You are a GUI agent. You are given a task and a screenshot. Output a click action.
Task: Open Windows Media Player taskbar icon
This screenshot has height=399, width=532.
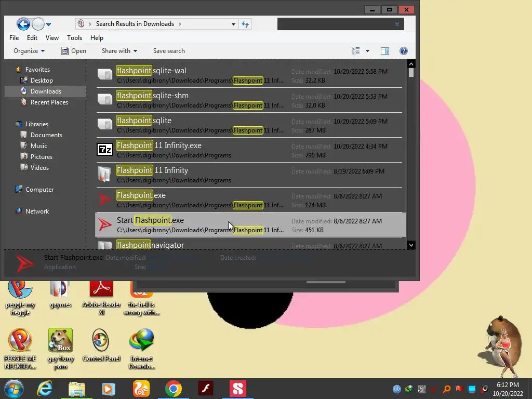tap(108, 389)
